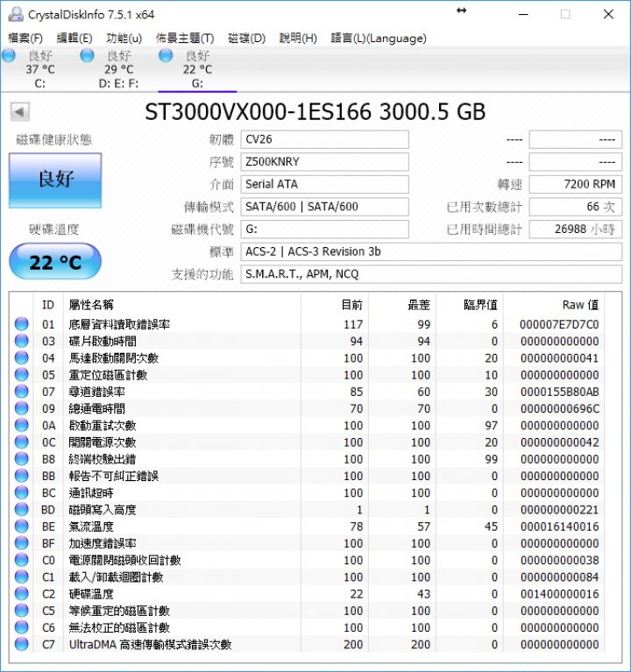This screenshot has height=672, width=631.
Task: Click the drive letter field G:
Action: [x=324, y=230]
